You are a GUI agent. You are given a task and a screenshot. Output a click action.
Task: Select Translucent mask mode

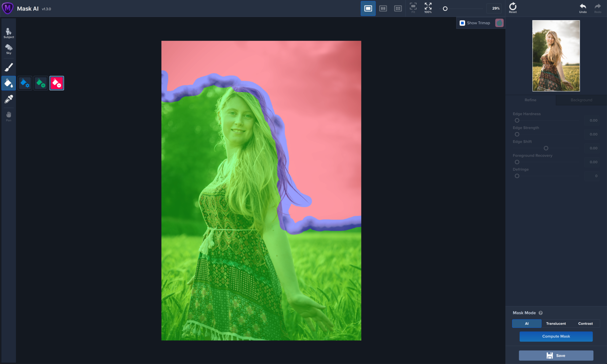[x=556, y=323]
